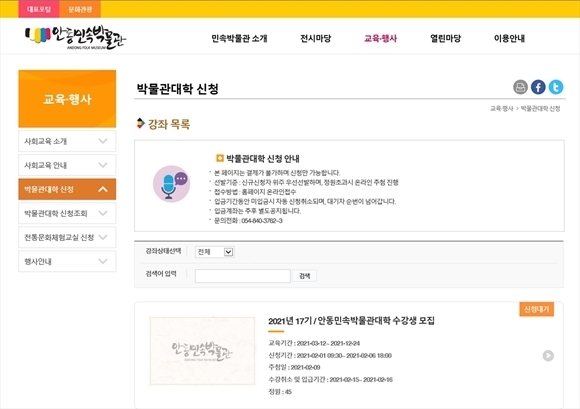Click the microphone chat illustration icon
The image size is (580, 409).
click(x=171, y=184)
